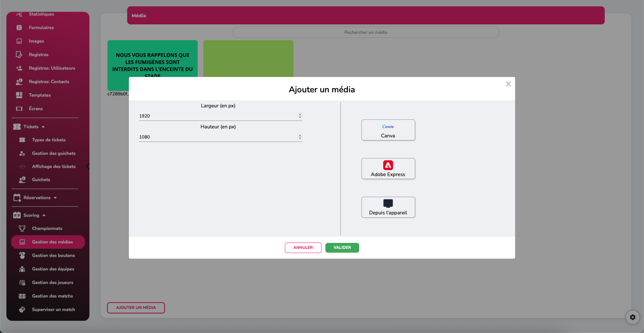Collapse the sidebar with the arrow handle

click(88, 166)
